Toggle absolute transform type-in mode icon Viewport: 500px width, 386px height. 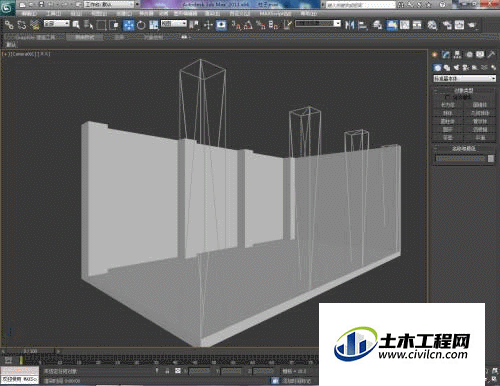(178, 371)
